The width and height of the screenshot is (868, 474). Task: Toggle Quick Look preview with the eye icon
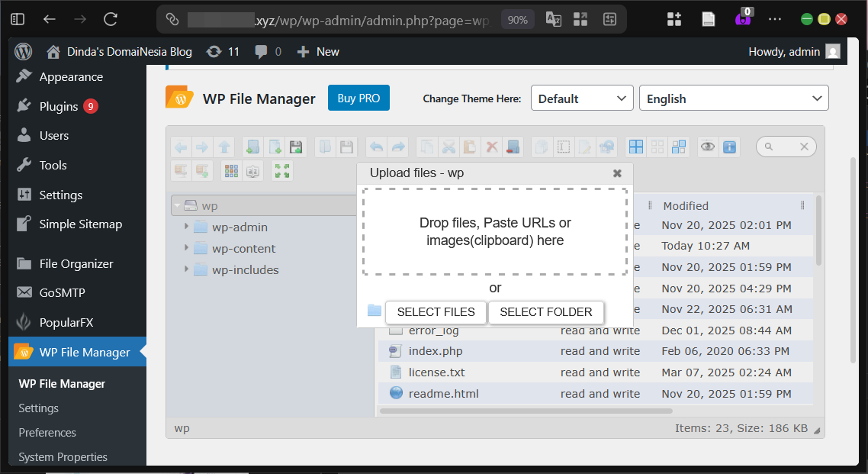(x=707, y=147)
